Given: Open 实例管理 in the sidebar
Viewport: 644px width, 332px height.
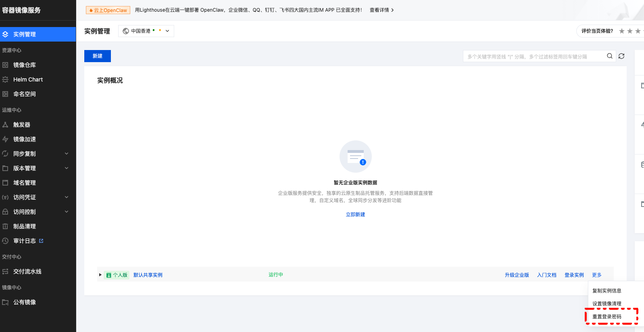Looking at the screenshot, I should [38, 34].
